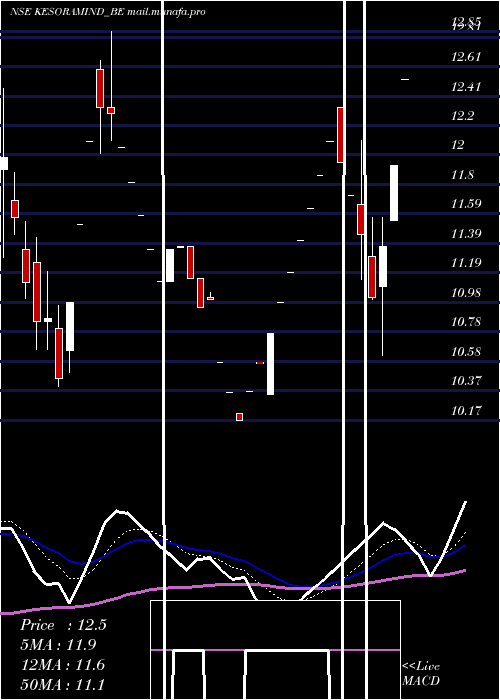This screenshot has height=700, width=500.
Task: Click the 10.78 price axis label
Action: 466,322
